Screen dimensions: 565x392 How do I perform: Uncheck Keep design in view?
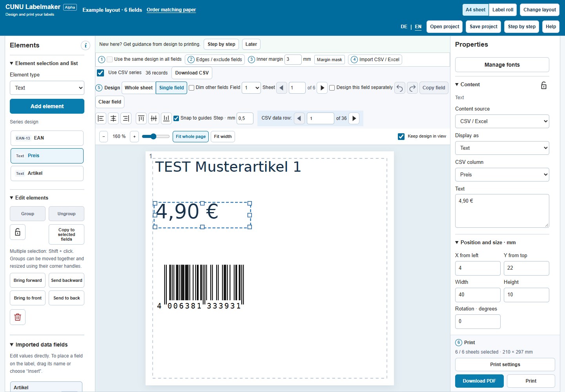coord(401,136)
